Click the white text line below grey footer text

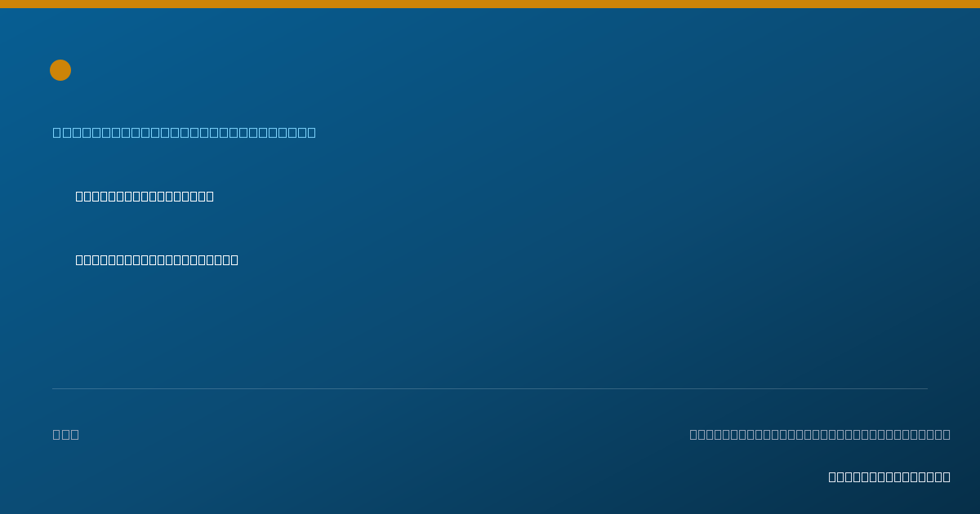pos(889,476)
